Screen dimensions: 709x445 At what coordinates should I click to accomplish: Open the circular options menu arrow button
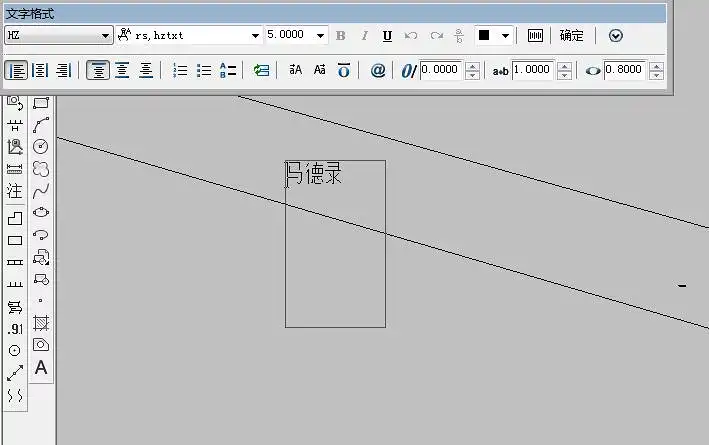coord(616,36)
